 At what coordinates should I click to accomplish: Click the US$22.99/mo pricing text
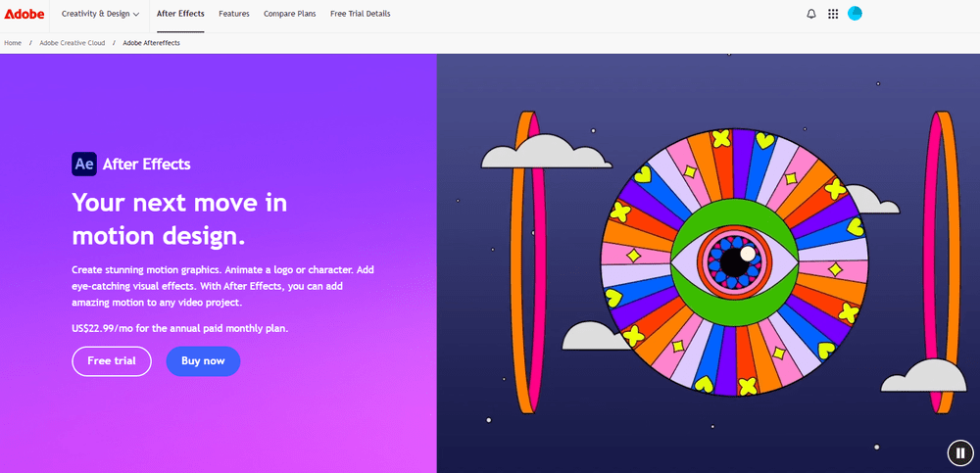[x=180, y=328]
